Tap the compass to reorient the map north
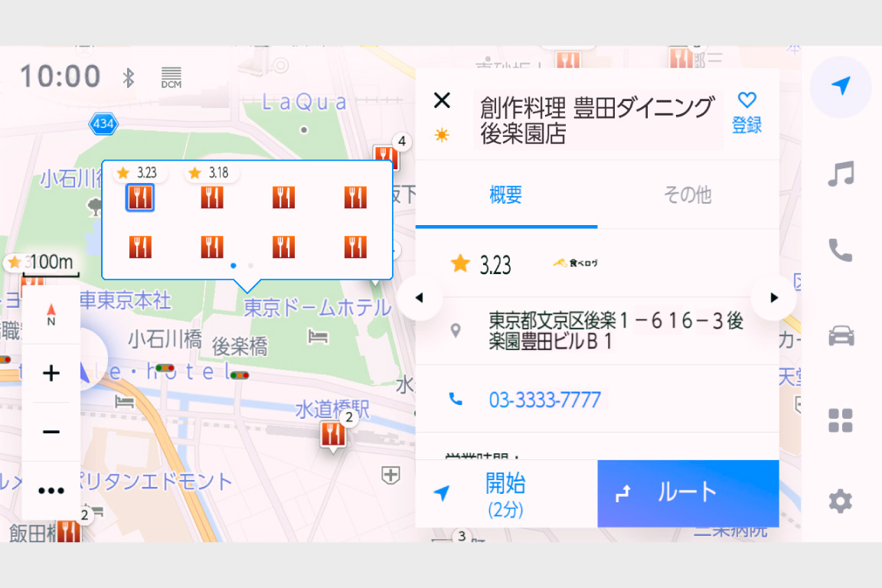This screenshot has width=882, height=588. 51,315
